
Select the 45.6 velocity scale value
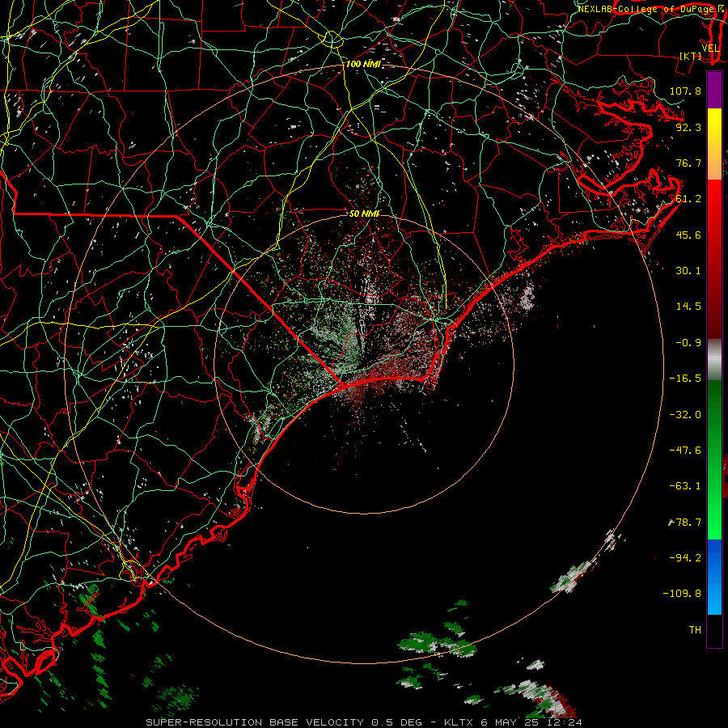(688, 235)
